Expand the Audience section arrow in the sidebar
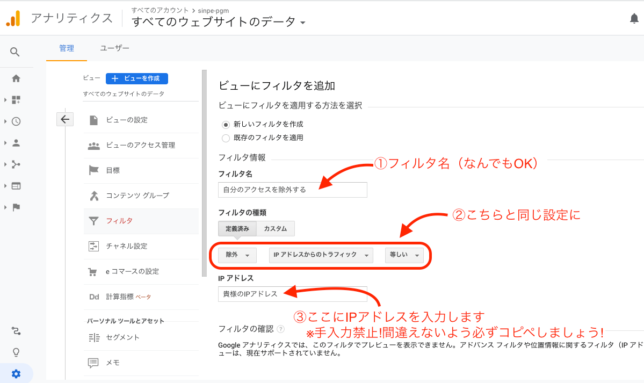 (5, 143)
